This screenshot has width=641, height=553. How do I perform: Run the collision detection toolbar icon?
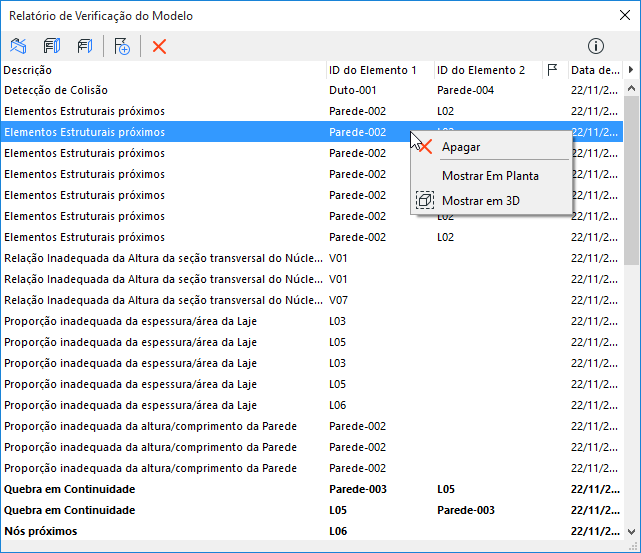(x=18, y=46)
